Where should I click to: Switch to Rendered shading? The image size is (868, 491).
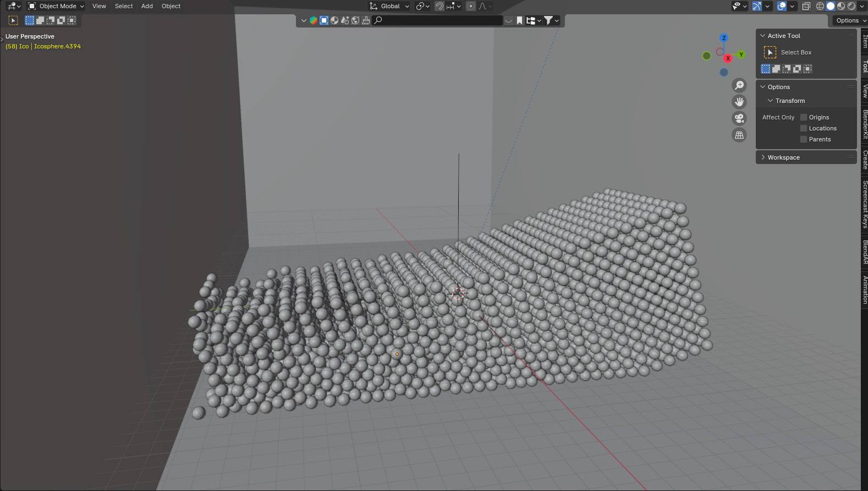coord(851,6)
